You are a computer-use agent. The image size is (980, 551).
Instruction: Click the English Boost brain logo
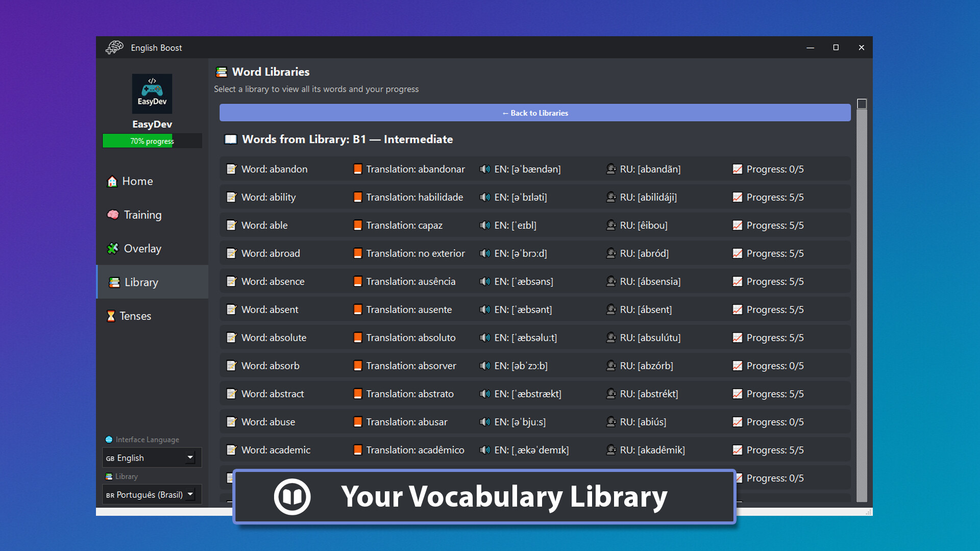[114, 47]
